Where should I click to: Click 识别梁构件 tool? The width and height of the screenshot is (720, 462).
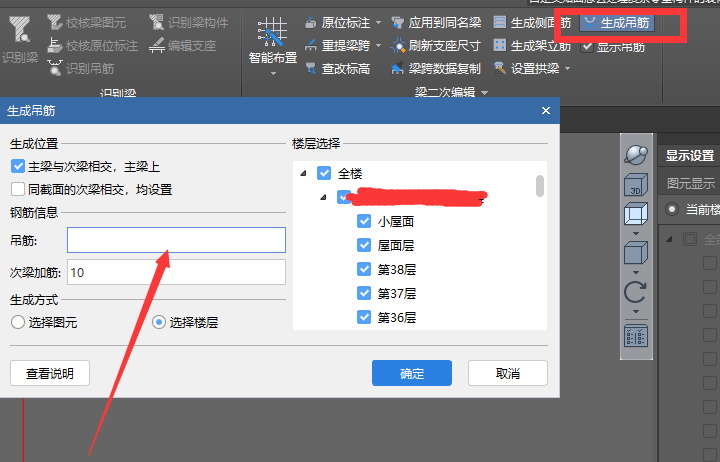click(189, 22)
